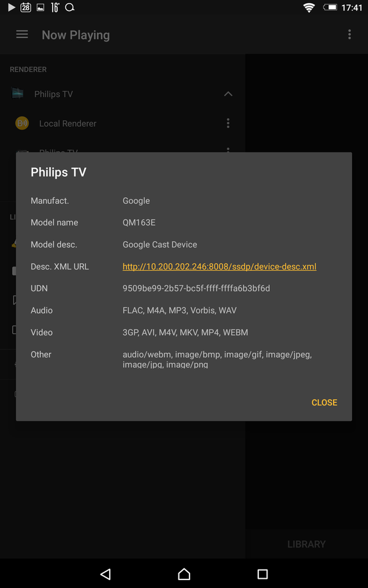This screenshot has width=368, height=588.
Task: Tap the calendar 28 notification icon
Action: click(x=26, y=7)
